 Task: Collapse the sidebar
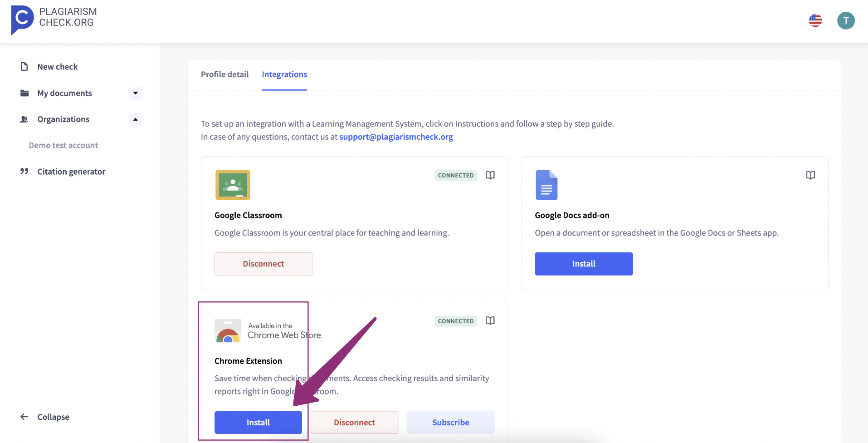pyautogui.click(x=53, y=417)
